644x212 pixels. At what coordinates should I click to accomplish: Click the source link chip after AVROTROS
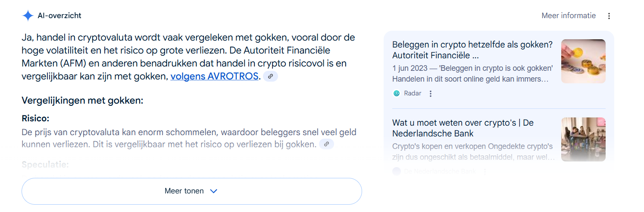[271, 76]
